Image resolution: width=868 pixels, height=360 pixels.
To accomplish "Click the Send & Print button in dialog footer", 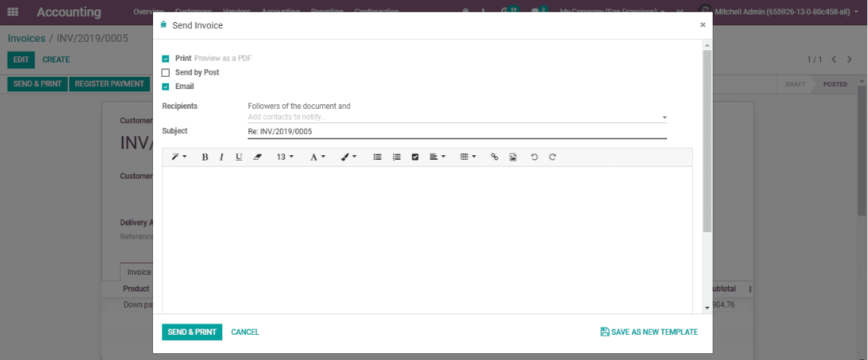I will click(x=192, y=332).
